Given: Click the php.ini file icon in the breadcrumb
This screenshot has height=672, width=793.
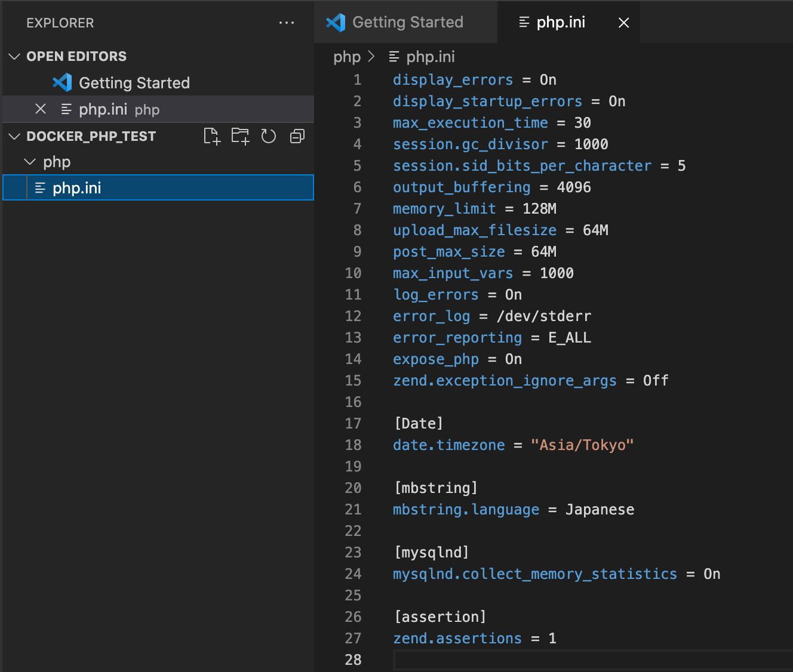Looking at the screenshot, I should [394, 57].
